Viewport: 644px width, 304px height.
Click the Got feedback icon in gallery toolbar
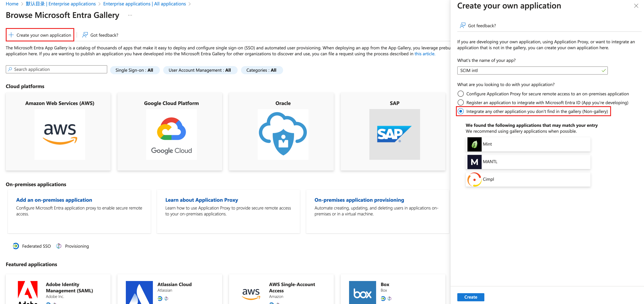point(85,35)
